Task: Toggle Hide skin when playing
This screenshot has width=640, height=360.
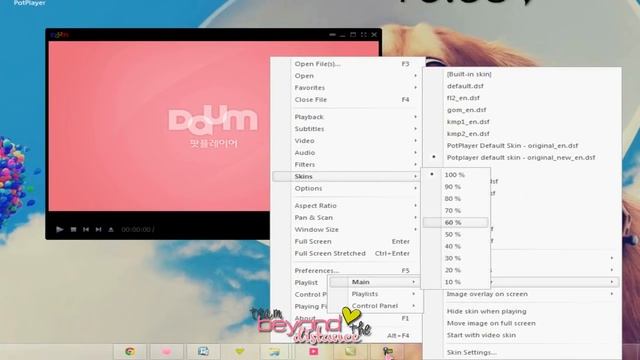Action: (486, 311)
